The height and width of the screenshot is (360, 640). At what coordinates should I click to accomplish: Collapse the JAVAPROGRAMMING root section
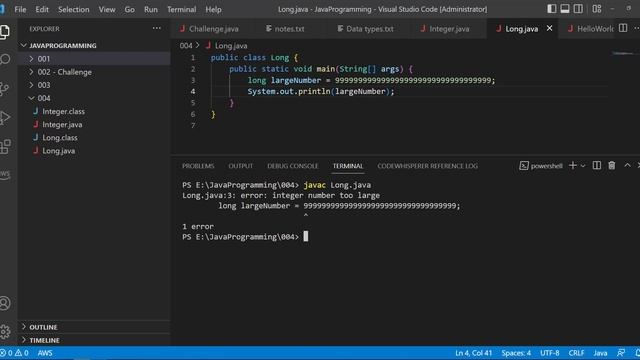pyautogui.click(x=94, y=45)
